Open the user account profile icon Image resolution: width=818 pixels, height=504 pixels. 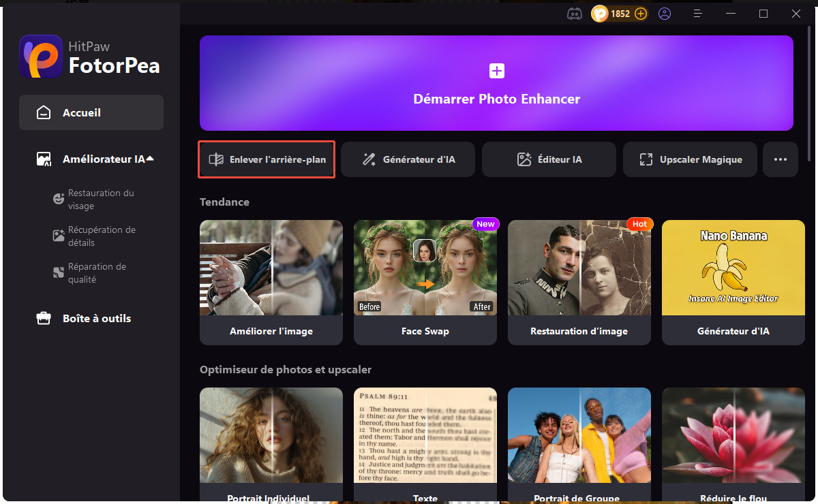pos(665,14)
